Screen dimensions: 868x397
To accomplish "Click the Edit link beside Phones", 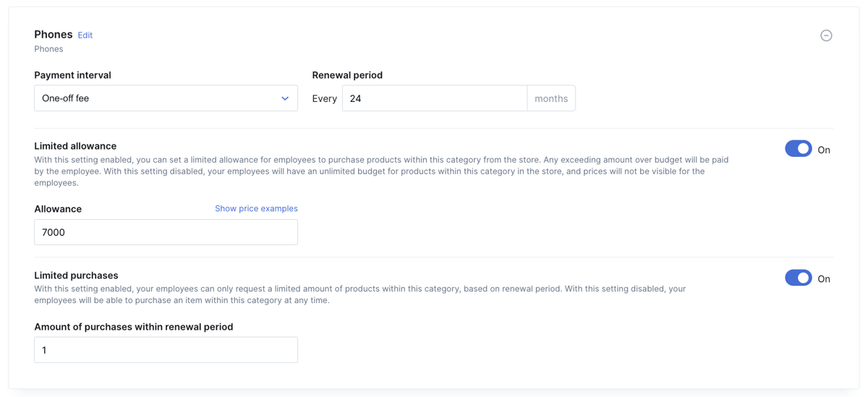I will click(x=85, y=35).
